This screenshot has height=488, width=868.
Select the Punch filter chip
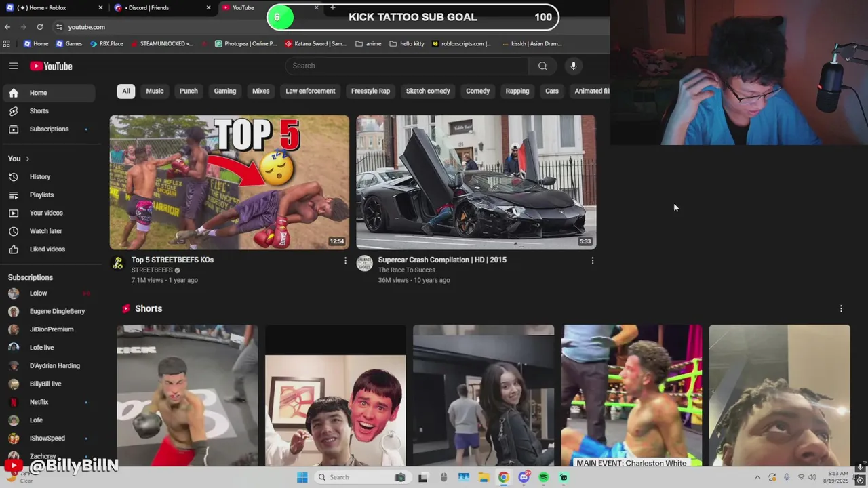pos(189,91)
